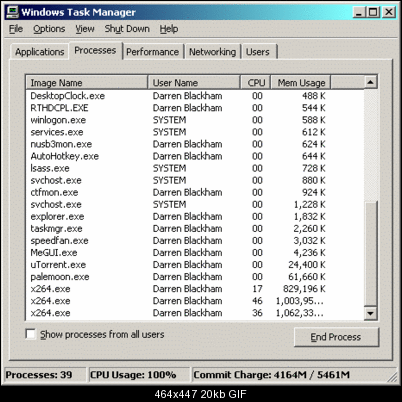Minimize the Task Manager window
The width and height of the screenshot is (402, 402).
[359, 12]
